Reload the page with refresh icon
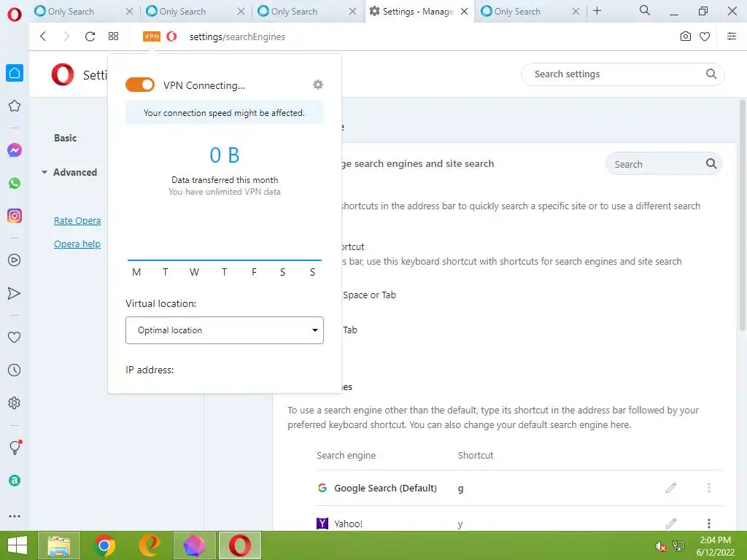The width and height of the screenshot is (747, 560). 90,36
